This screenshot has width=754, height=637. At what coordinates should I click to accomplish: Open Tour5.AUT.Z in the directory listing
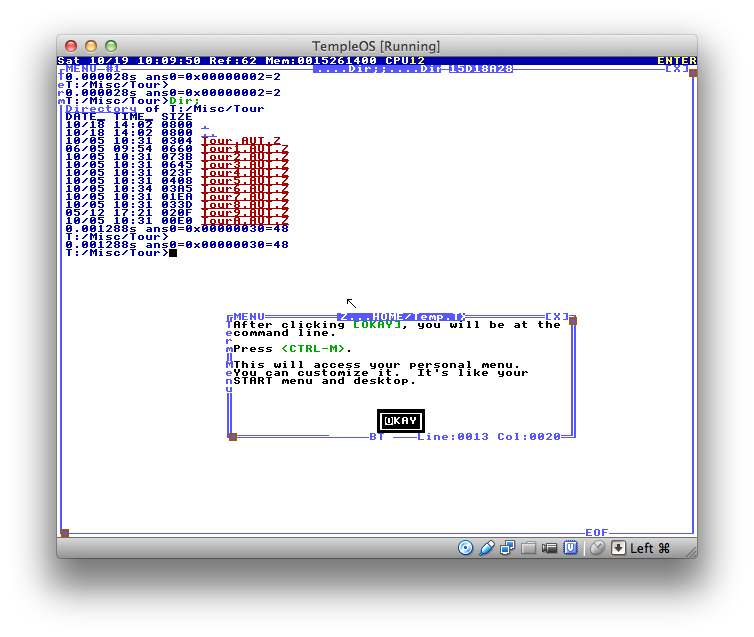click(x=245, y=180)
